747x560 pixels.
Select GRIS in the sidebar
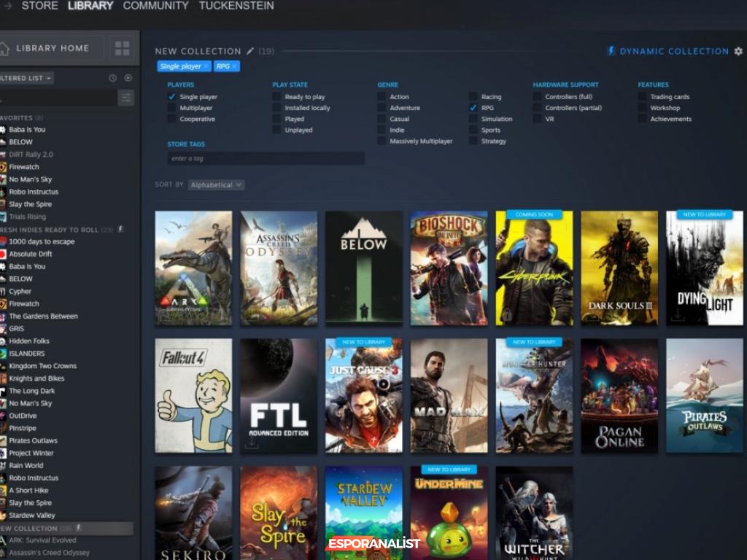(16, 329)
